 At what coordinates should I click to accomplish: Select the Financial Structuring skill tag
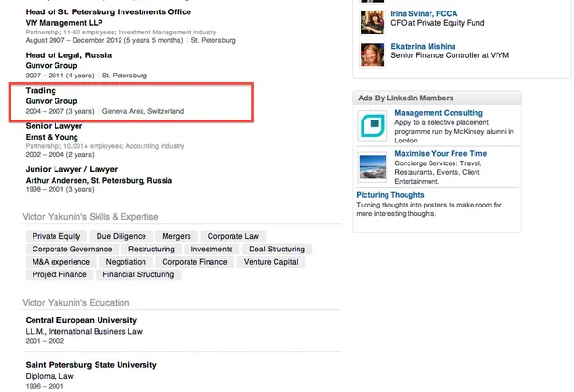click(138, 274)
